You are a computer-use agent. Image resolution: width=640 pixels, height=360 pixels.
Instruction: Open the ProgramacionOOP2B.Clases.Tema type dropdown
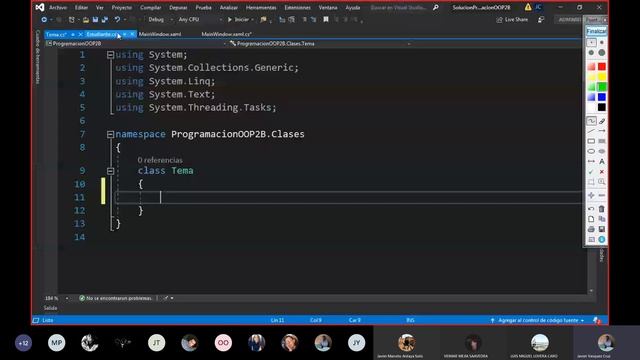pos(320,44)
